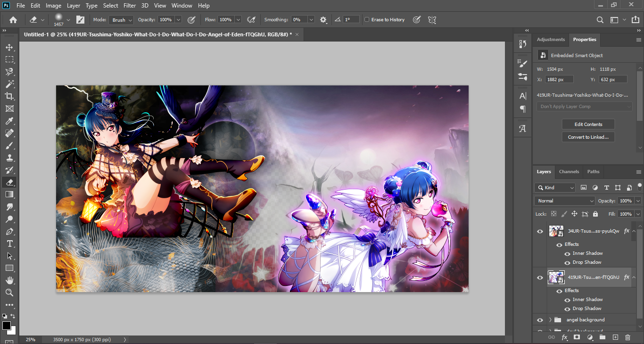
Task: Select the Eyedropper tool
Action: pyautogui.click(x=9, y=121)
